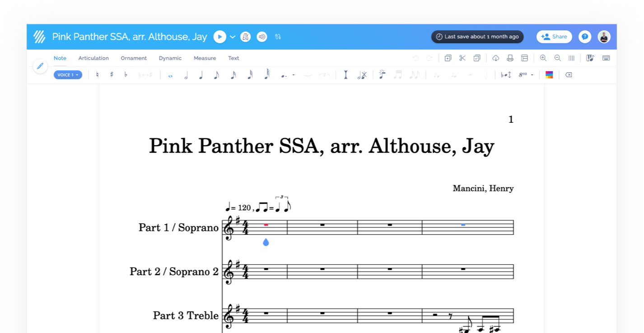644x333 pixels.
Task: Select the sixty-fourth note duration
Action: pos(266,75)
